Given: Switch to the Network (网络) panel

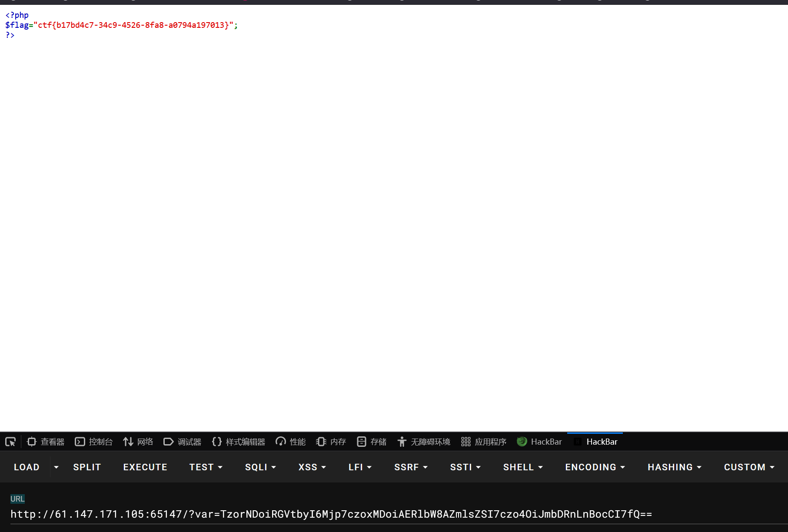Looking at the screenshot, I should tap(138, 442).
